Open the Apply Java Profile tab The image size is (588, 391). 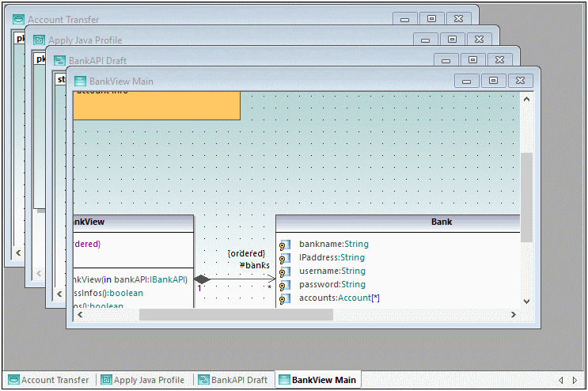point(142,380)
